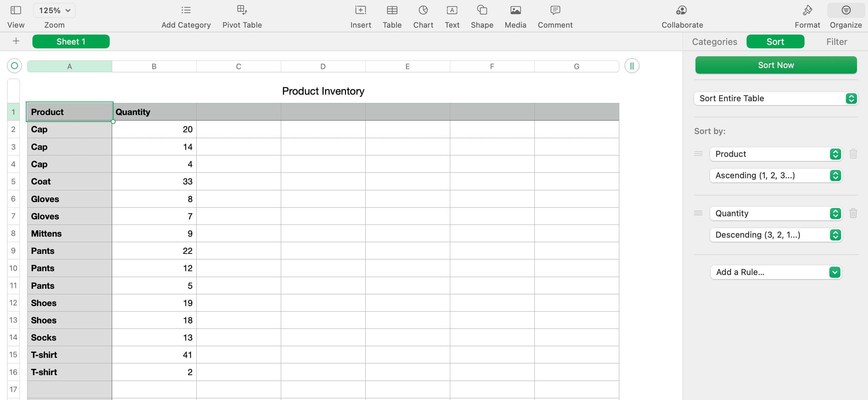Switch to the Filter tab
The width and height of the screenshot is (868, 400).
(x=836, y=42)
